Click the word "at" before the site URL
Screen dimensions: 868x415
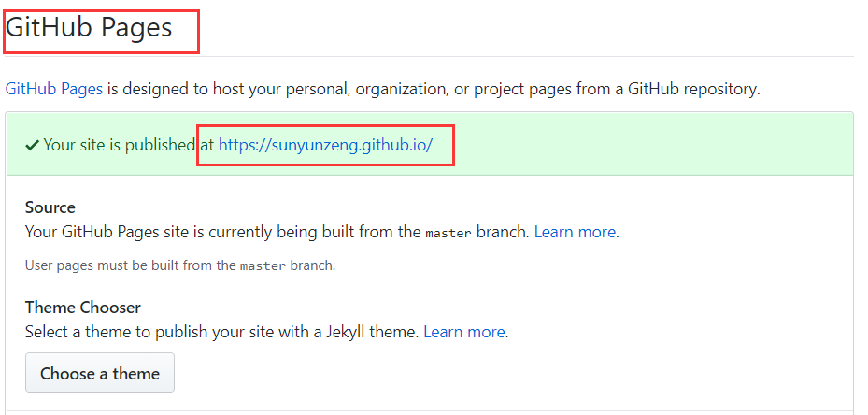pos(206,146)
